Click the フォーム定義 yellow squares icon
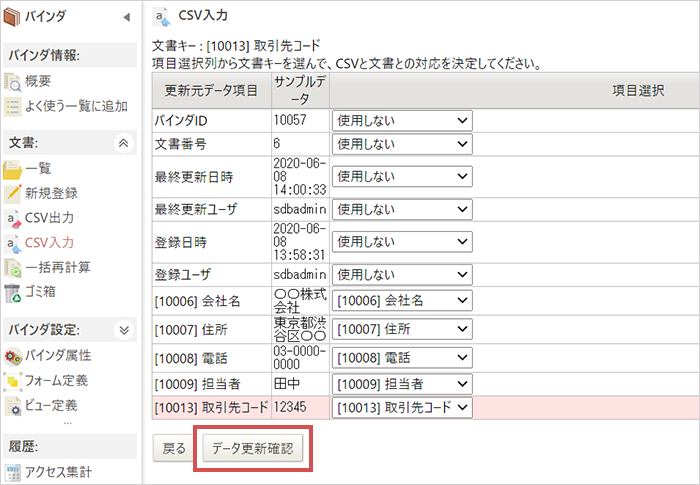The width and height of the screenshot is (700, 485). coord(12,381)
